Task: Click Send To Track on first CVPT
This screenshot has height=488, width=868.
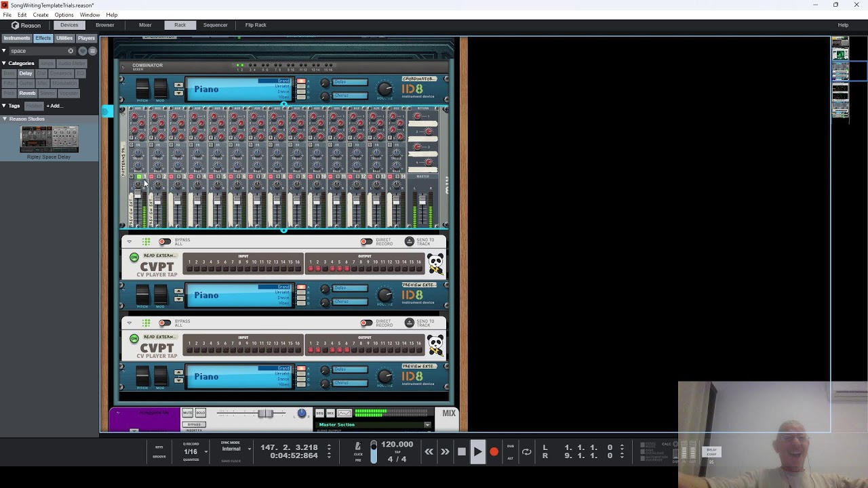Action: coord(409,241)
